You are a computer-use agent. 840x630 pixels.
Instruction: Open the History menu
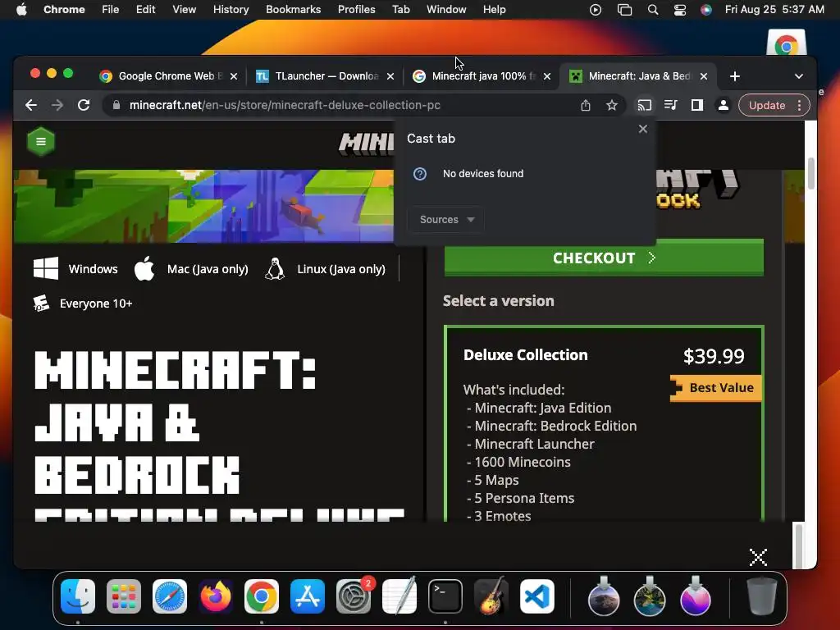click(231, 10)
